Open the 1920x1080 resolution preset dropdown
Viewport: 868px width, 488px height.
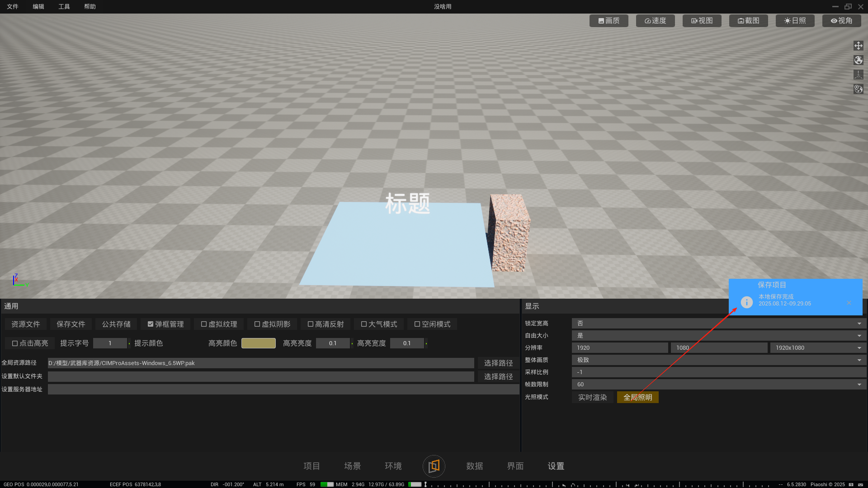coord(818,347)
